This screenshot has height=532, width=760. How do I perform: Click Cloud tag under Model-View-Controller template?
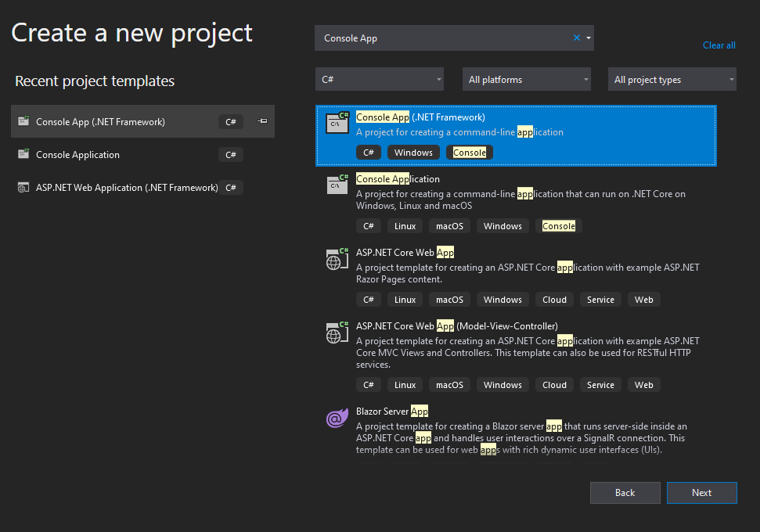coord(554,385)
